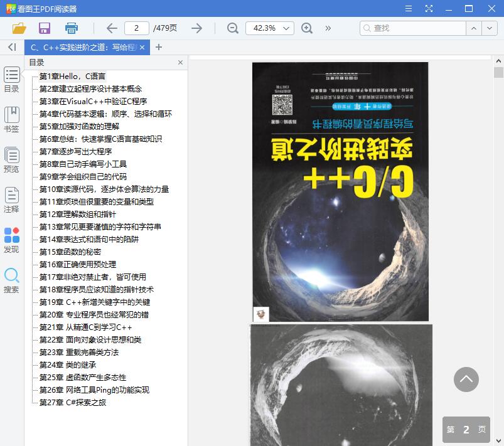
Task: Select 第16章正确使用预处理
Action: 78,264
